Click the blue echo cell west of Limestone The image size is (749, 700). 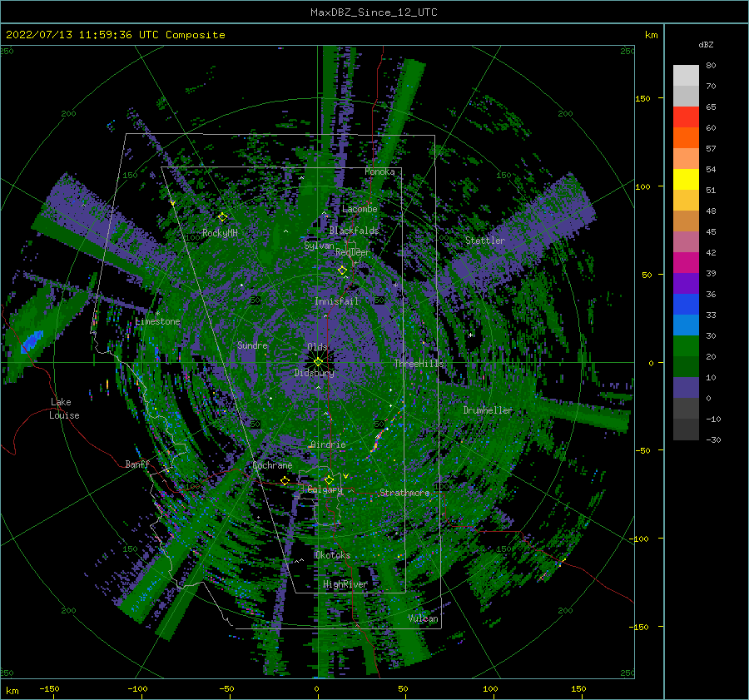click(x=32, y=341)
